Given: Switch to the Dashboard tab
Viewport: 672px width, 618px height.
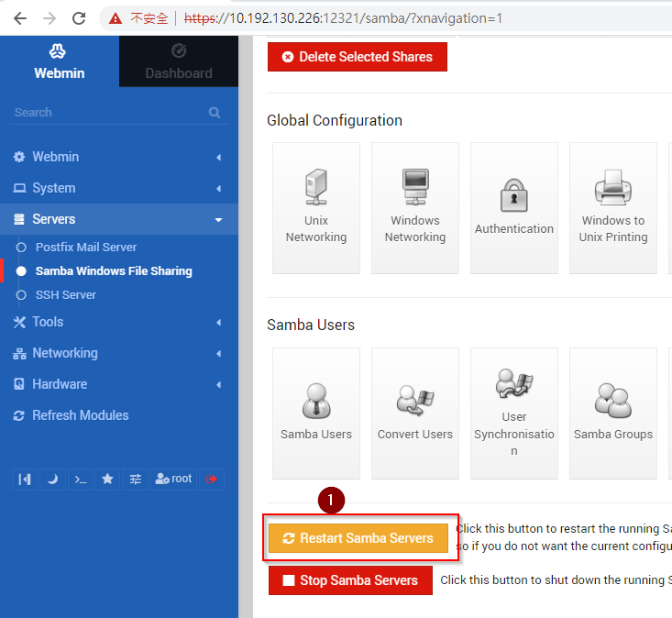Looking at the screenshot, I should pos(179,61).
